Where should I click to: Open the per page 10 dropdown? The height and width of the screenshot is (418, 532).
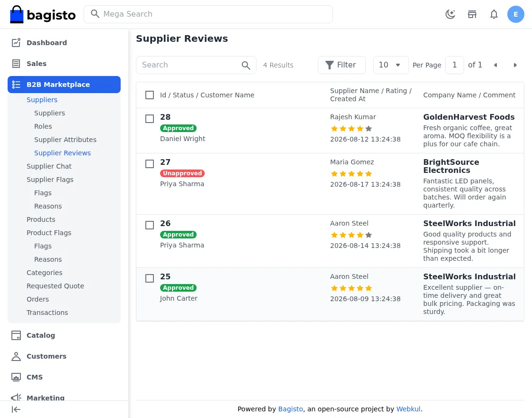[391, 65]
